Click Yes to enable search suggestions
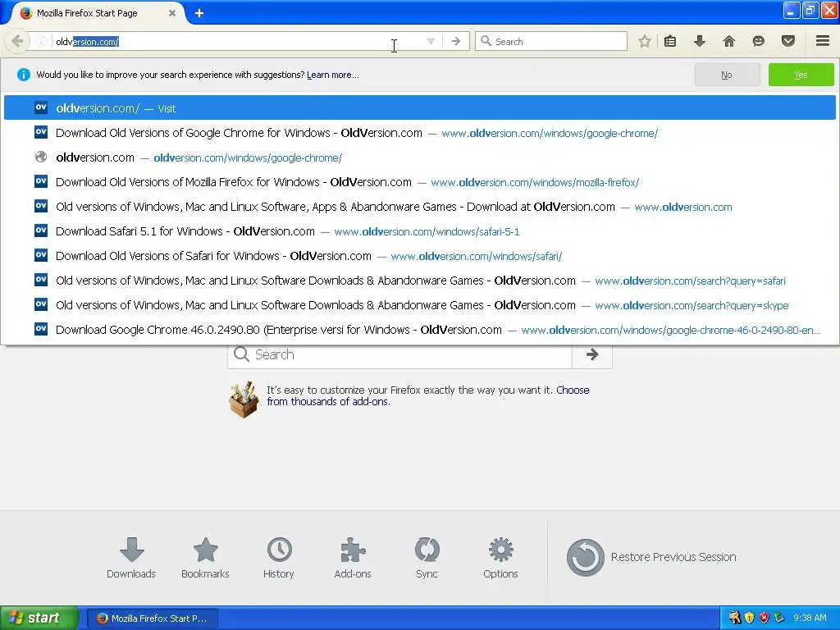Viewport: 840px width, 630px height. click(x=801, y=75)
